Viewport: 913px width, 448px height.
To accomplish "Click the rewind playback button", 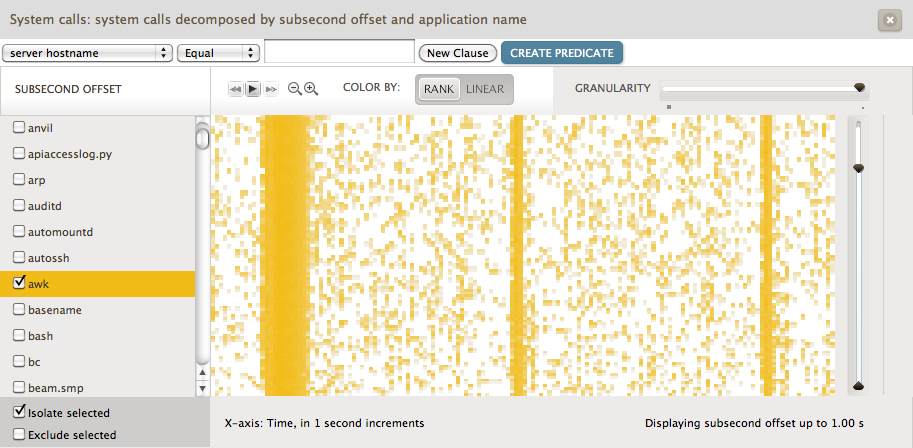I will (236, 89).
